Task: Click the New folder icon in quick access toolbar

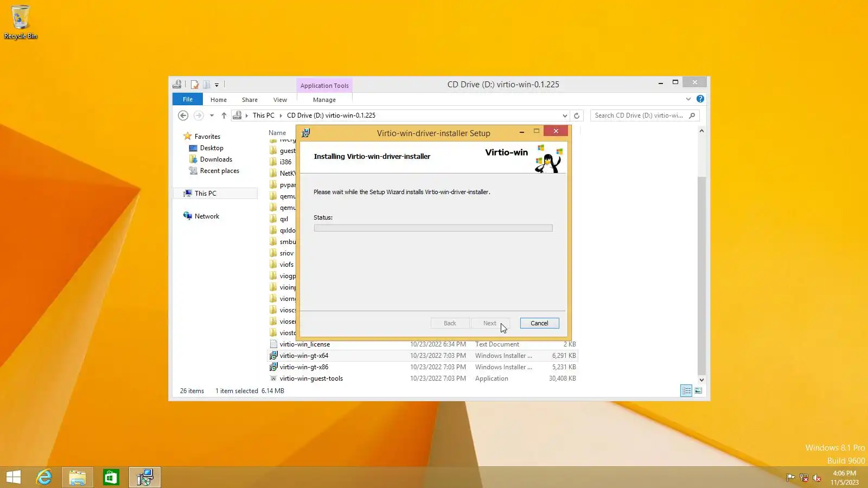Action: point(206,85)
